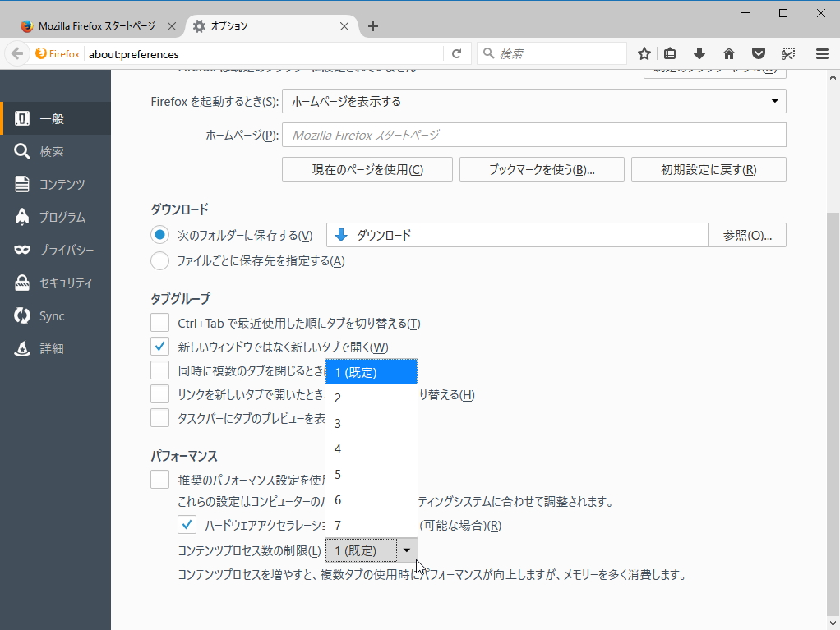Select 次のフォルダーに保存する radio button
Viewport: 840px width, 630px height.
[159, 235]
